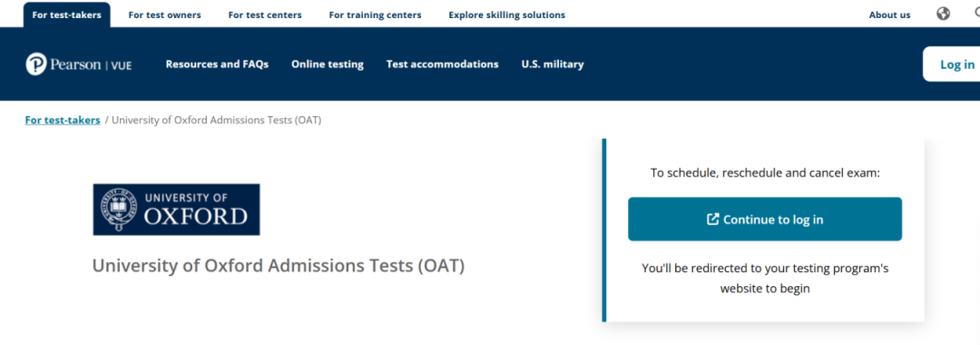Open Explore skilling solutions tab
The height and width of the screenshot is (345, 980).
(x=507, y=15)
